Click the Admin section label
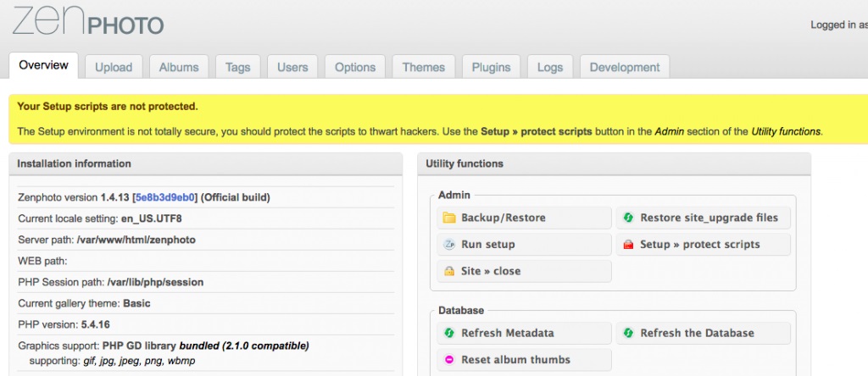868x376 pixels. click(454, 195)
